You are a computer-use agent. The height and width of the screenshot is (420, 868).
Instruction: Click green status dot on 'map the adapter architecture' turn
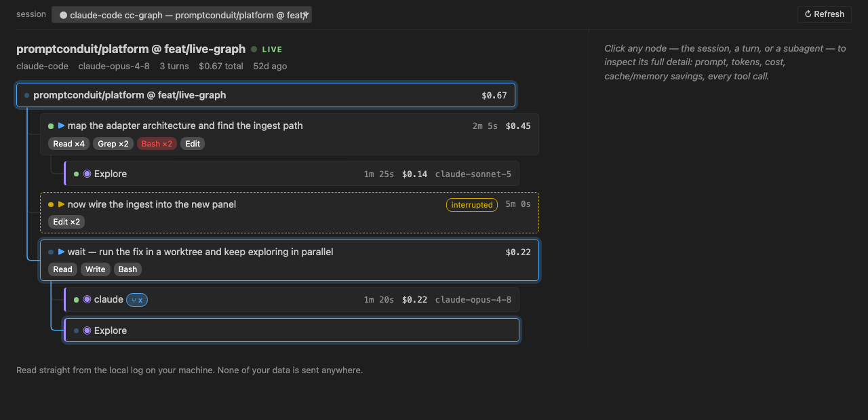[x=51, y=126]
